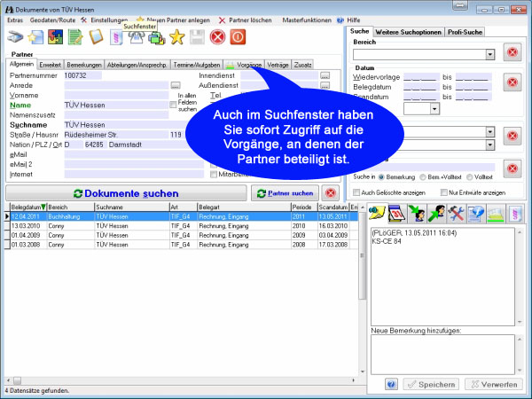Select the 'Bem.+Volltext' radio button
This screenshot has width=532, height=399.
click(x=423, y=177)
